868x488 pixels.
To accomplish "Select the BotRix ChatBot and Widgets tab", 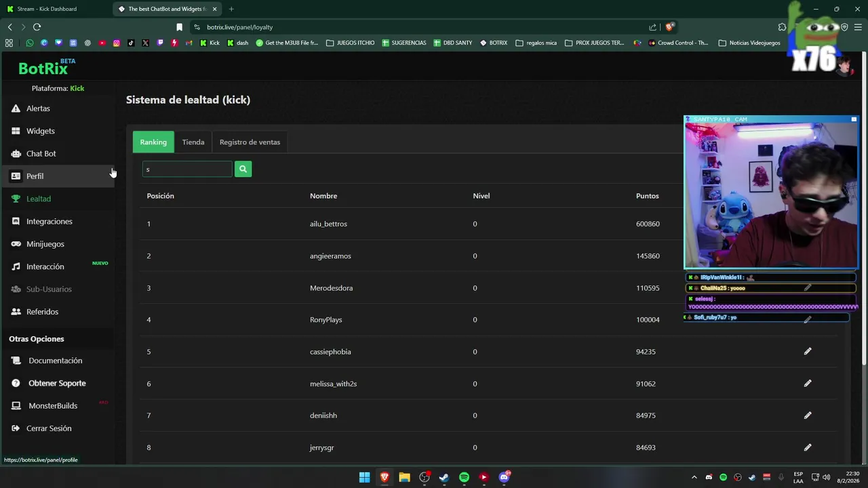I will pos(166,9).
